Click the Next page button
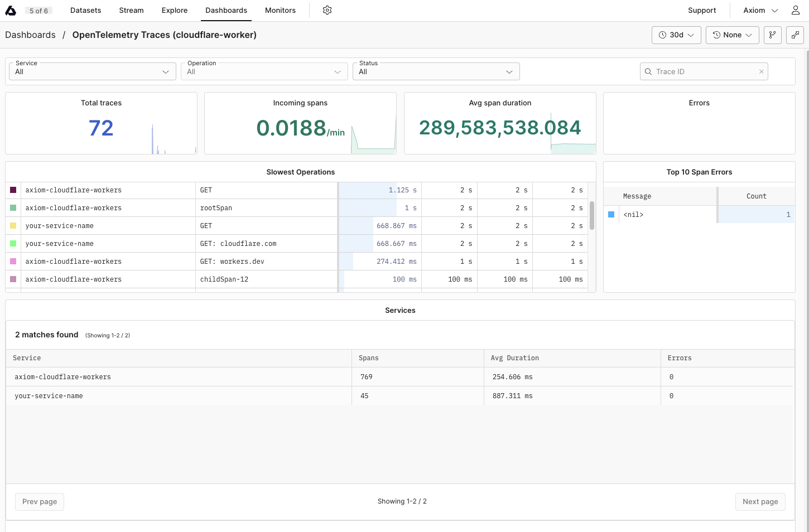This screenshot has width=809, height=532. (x=760, y=501)
